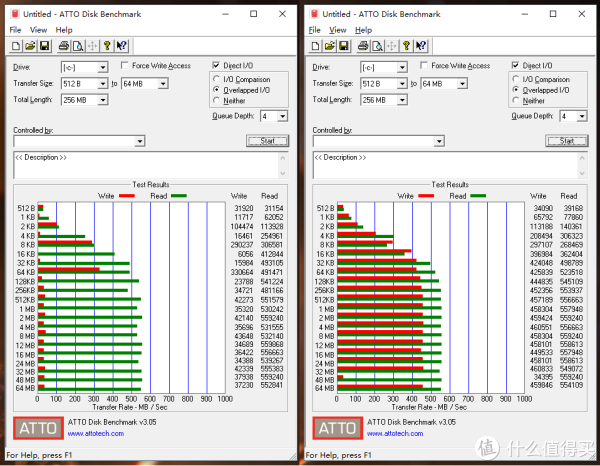Select I/O Comparison radio in right window
Image resolution: width=600 pixels, height=466 pixels.
point(516,78)
